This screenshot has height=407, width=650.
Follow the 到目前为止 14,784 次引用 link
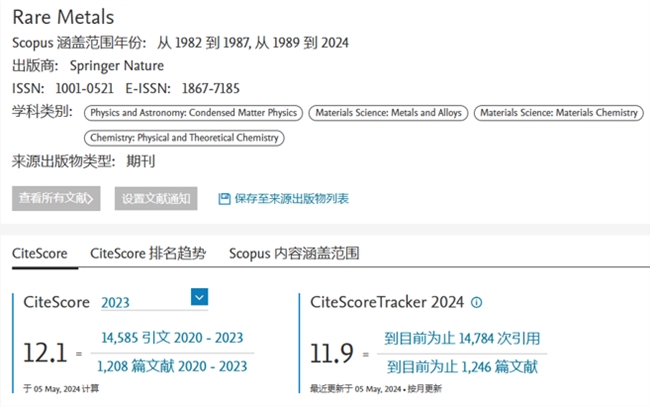(462, 339)
